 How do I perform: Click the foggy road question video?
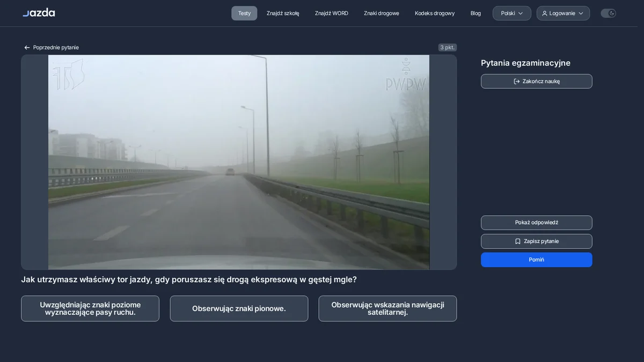239,162
